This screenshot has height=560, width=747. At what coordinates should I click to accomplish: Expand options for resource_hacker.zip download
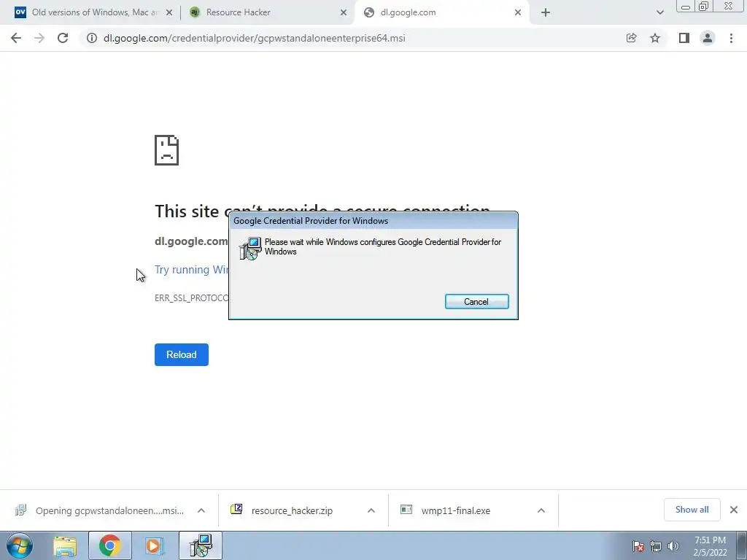(371, 510)
